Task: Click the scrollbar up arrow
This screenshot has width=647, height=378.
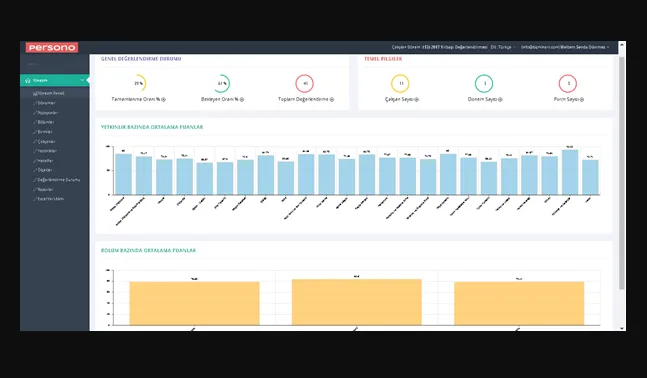Action: [622, 44]
